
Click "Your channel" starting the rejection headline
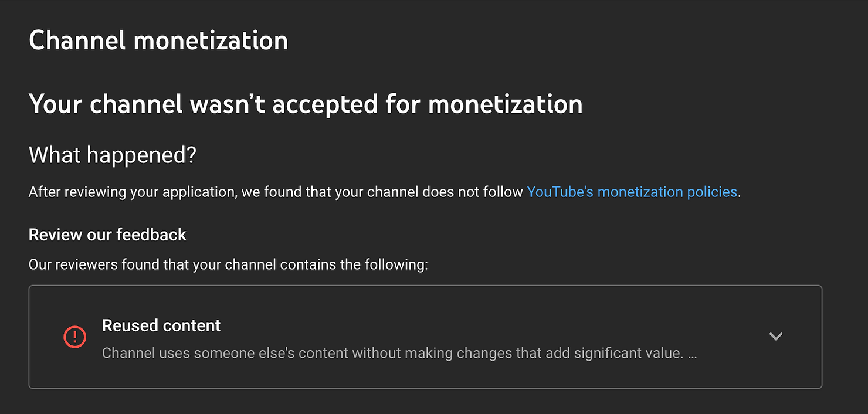pos(106,104)
